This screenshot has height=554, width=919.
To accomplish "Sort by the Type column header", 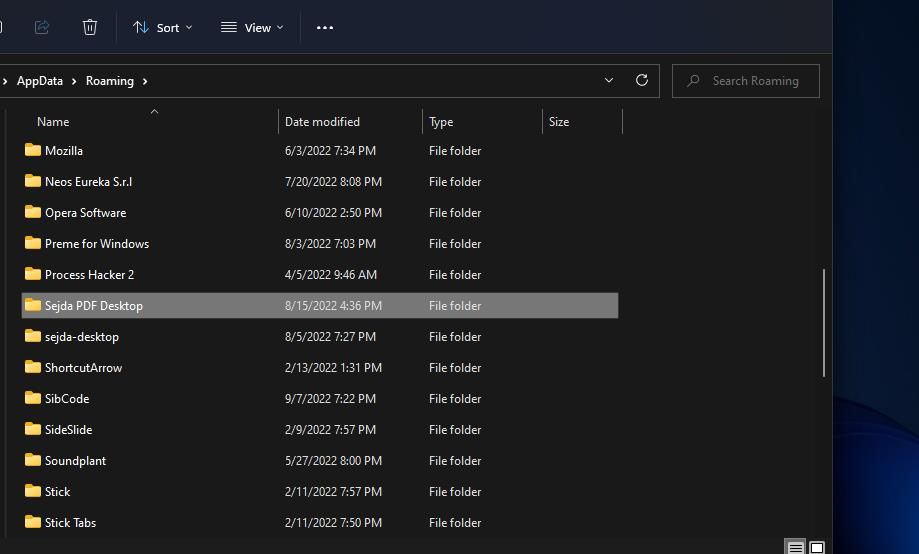I will [441, 122].
